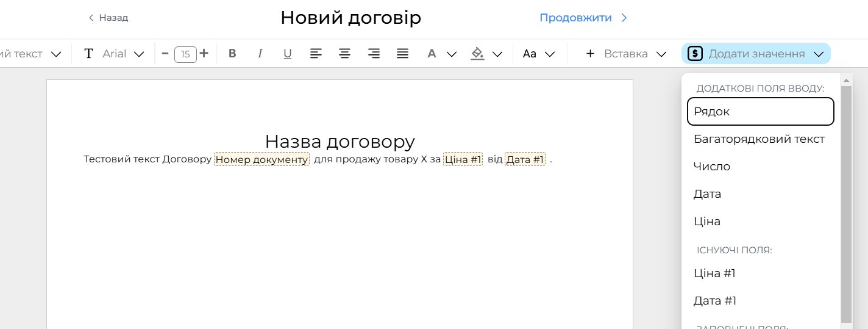Image resolution: width=868 pixels, height=329 pixels.
Task: Toggle underline text formatting
Action: [x=287, y=54]
